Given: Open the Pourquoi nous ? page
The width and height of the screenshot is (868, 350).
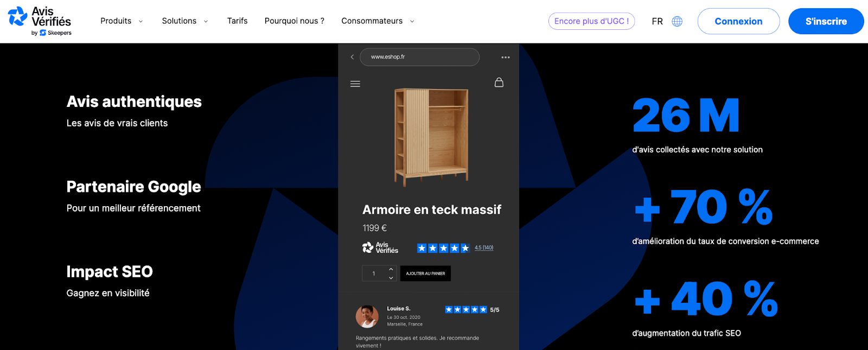Looking at the screenshot, I should click(x=295, y=21).
